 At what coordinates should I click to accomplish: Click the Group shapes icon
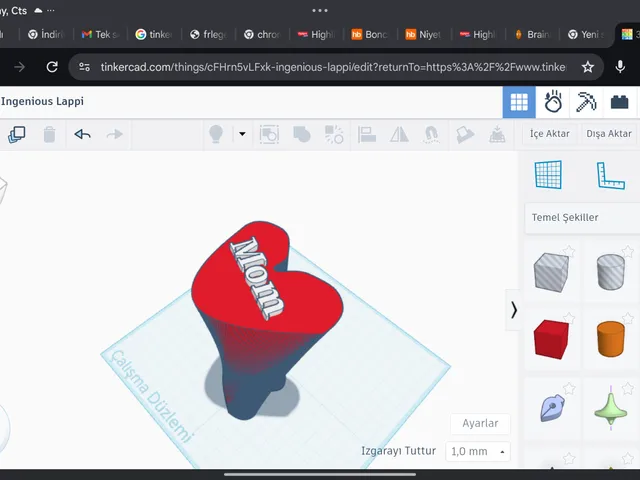[x=302, y=134]
